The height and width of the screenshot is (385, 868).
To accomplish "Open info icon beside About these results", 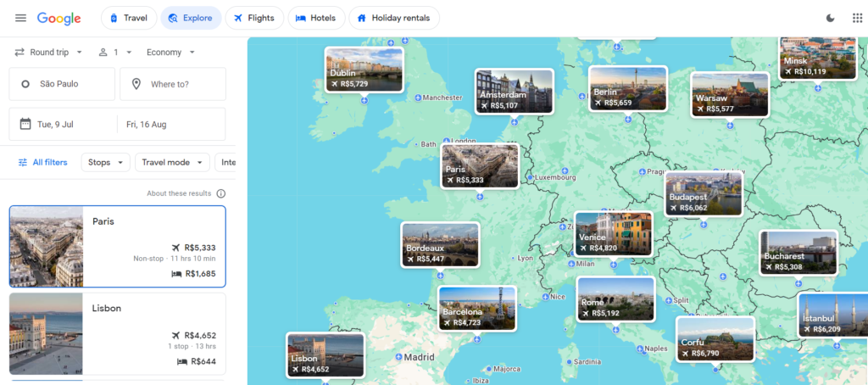I will [x=221, y=193].
